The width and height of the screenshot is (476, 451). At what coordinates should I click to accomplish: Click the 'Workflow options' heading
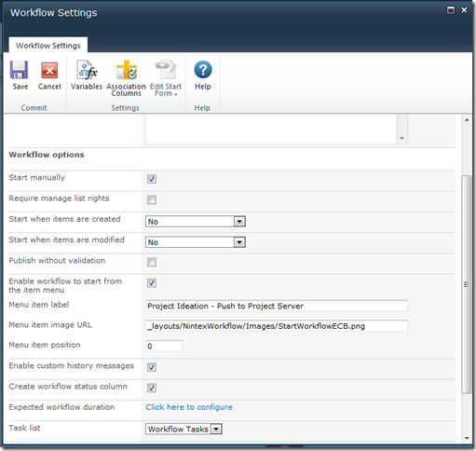[47, 155]
